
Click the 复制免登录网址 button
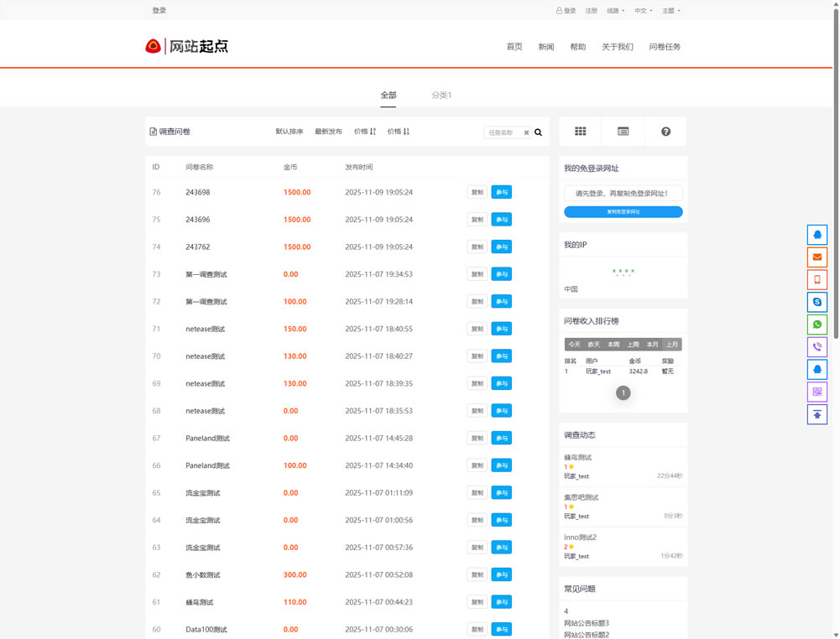pyautogui.click(x=623, y=212)
